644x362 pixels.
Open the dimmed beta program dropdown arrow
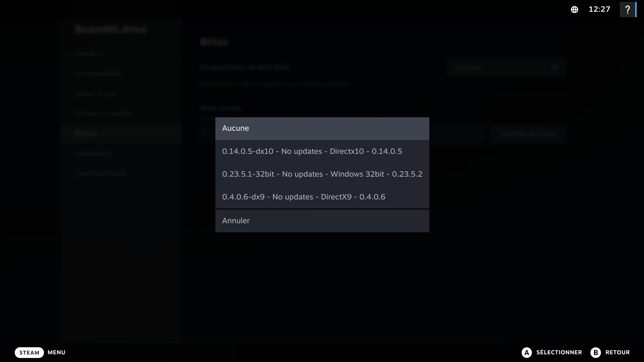tap(554, 67)
